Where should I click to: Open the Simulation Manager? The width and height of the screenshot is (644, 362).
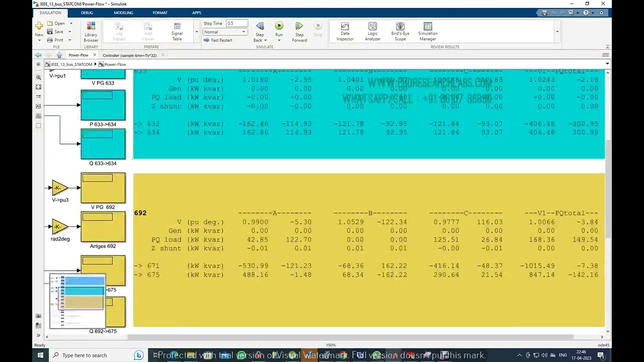(428, 32)
